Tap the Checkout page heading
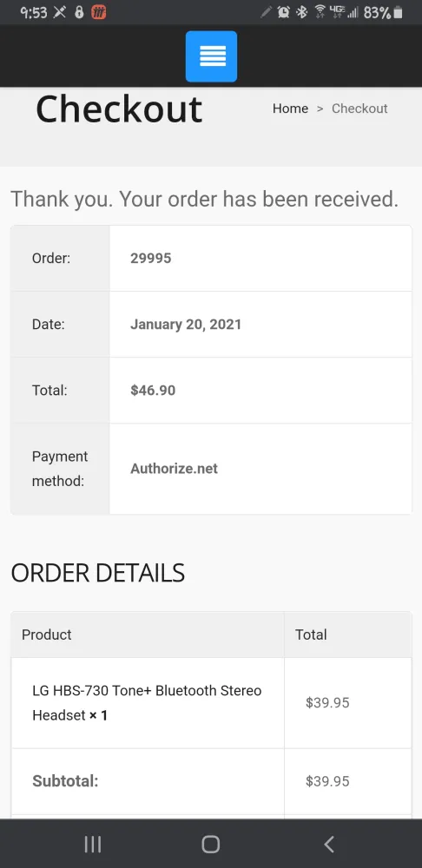Viewport: 422px width, 868px height. click(x=119, y=109)
